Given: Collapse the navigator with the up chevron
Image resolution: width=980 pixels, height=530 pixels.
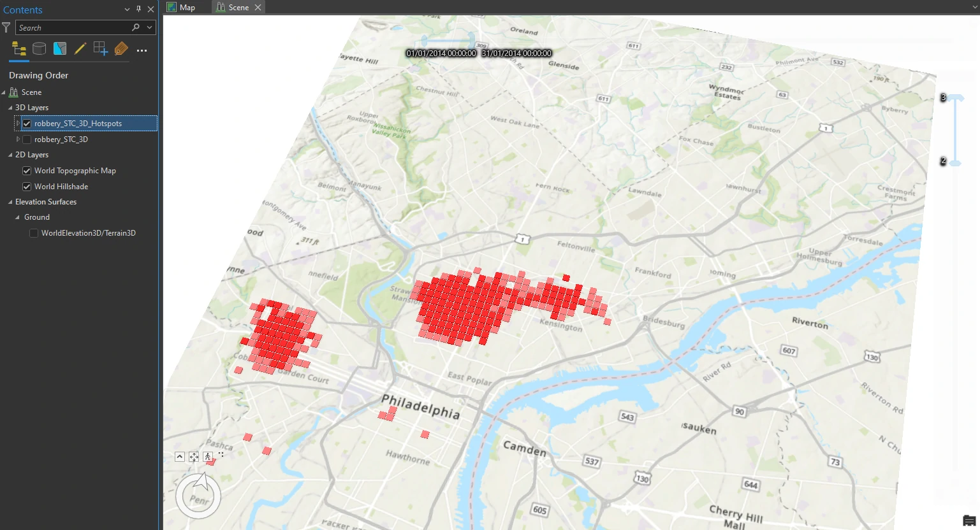Looking at the screenshot, I should 180,457.
